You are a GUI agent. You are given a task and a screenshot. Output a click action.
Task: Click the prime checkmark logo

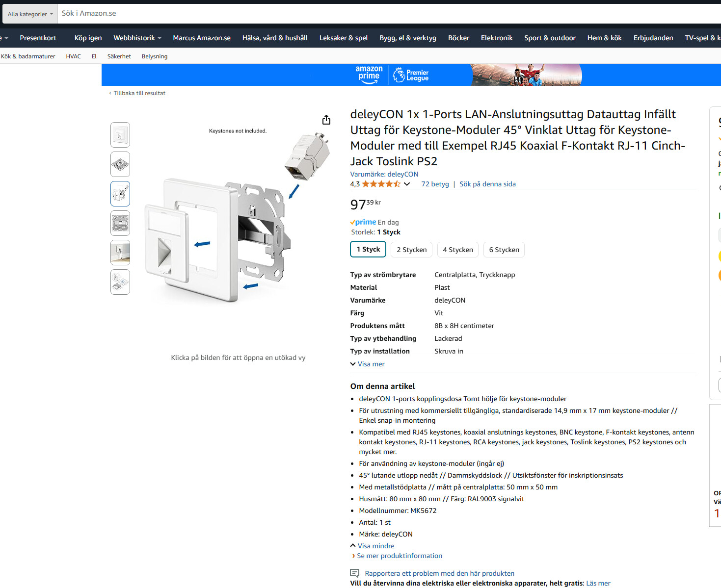click(363, 222)
